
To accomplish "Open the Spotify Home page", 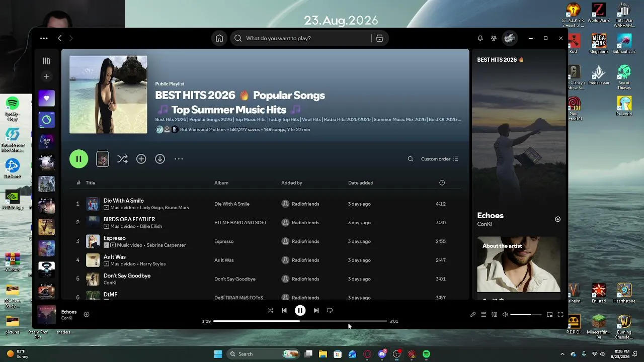I will pos(219,38).
